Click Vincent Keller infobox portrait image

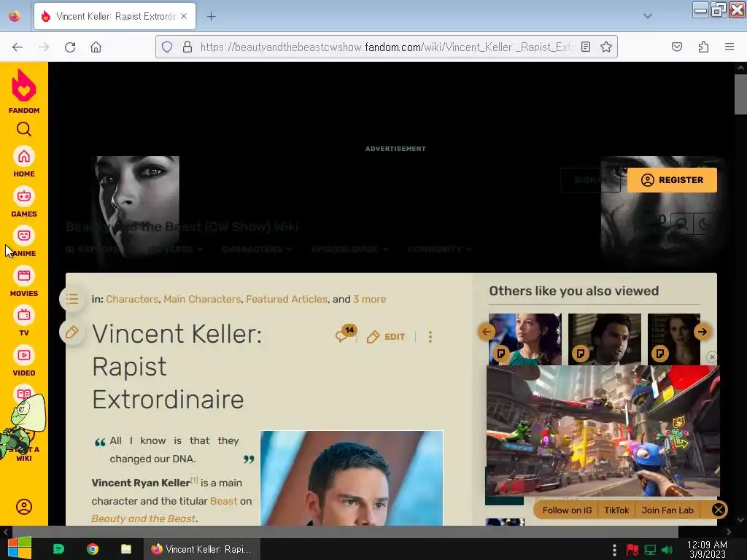click(x=352, y=478)
